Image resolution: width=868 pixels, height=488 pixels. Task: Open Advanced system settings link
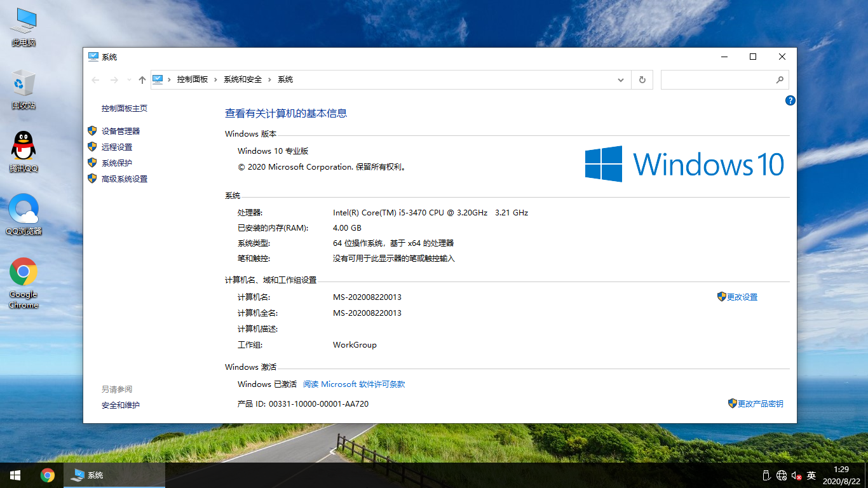point(125,179)
